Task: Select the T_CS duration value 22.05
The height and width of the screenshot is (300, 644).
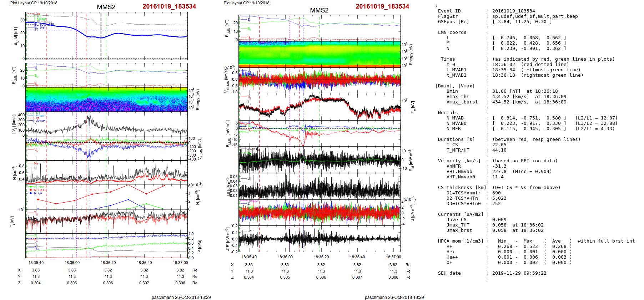Action: coord(499,145)
